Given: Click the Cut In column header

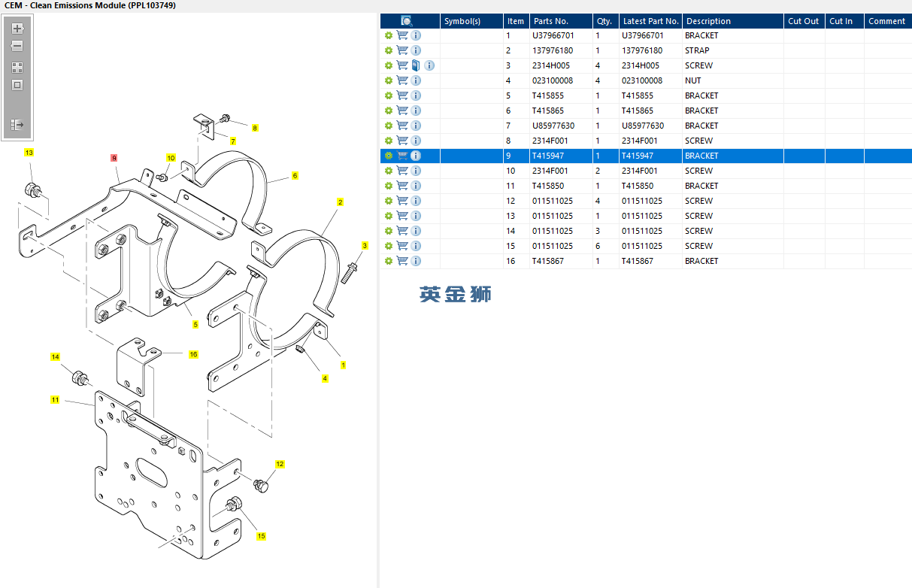Looking at the screenshot, I should [x=844, y=21].
